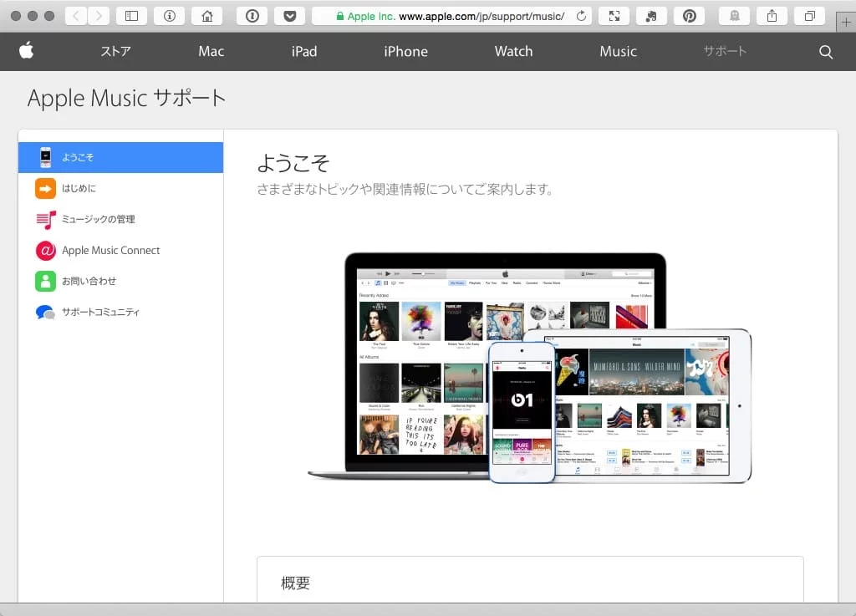Pin page with Pinterest icon

pos(690,16)
